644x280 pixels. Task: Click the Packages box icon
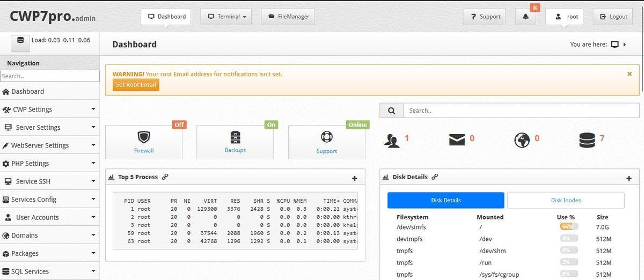coord(6,253)
